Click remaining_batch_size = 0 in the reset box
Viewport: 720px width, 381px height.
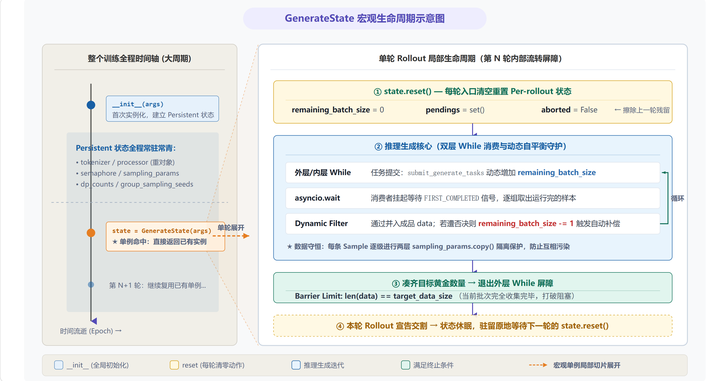(x=338, y=110)
